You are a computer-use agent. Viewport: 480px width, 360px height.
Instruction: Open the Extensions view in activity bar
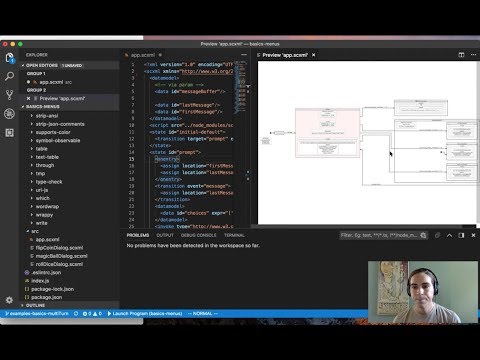(x=9, y=133)
